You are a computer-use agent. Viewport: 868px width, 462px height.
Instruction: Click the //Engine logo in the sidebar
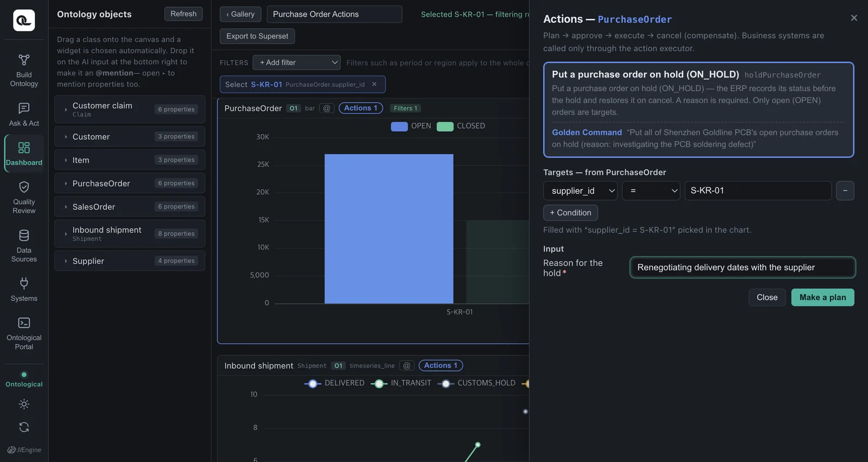(x=24, y=450)
